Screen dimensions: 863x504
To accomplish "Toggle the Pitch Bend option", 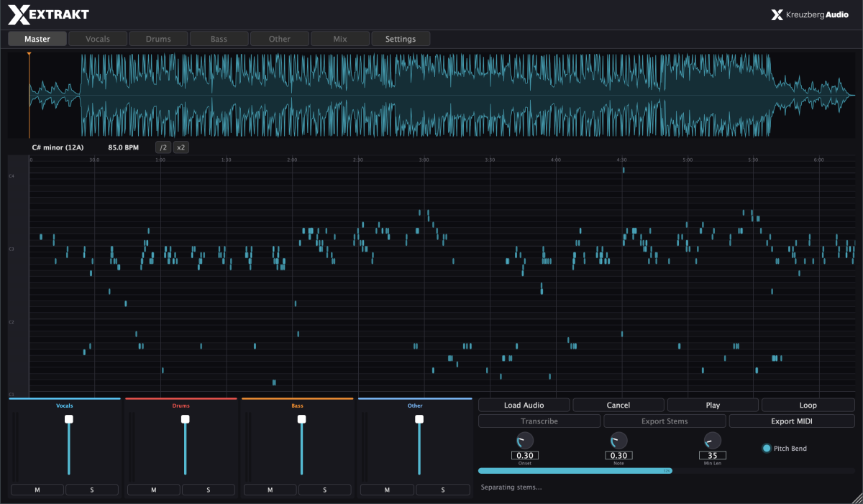I will (767, 449).
